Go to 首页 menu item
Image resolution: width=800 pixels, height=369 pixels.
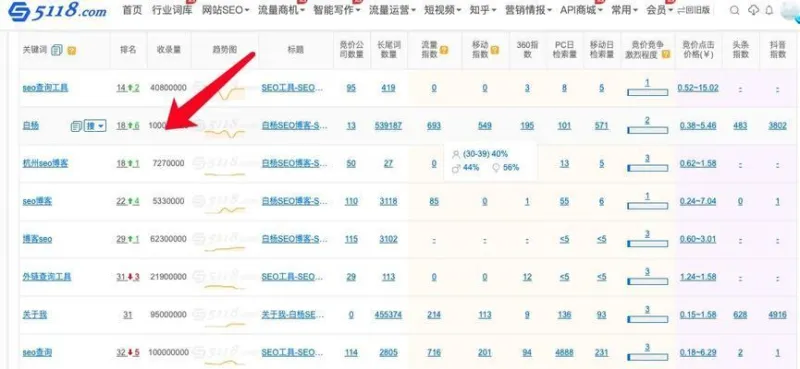point(132,10)
